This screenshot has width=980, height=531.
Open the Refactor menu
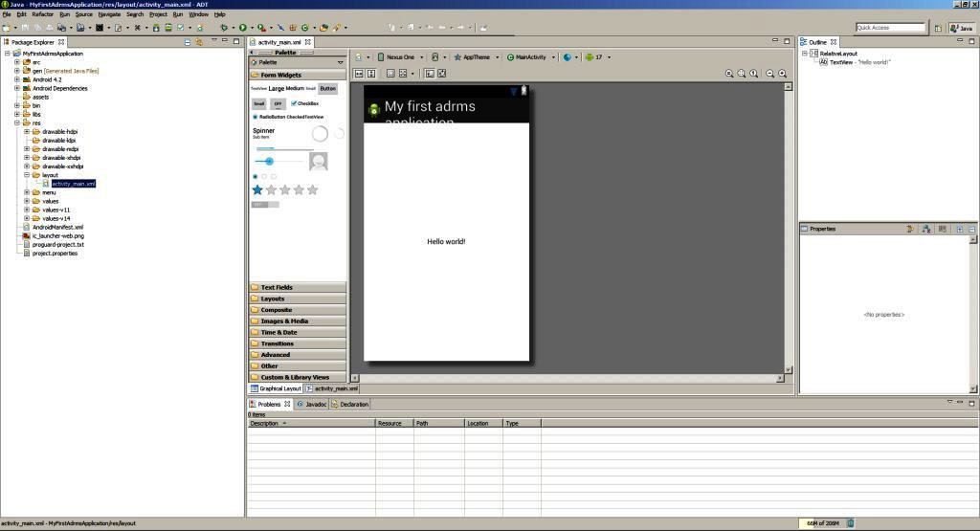pos(42,14)
